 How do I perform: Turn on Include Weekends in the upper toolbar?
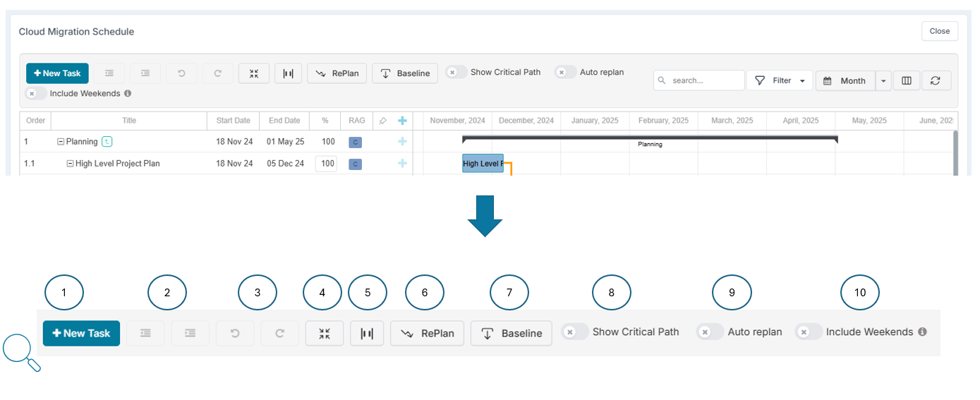point(36,93)
